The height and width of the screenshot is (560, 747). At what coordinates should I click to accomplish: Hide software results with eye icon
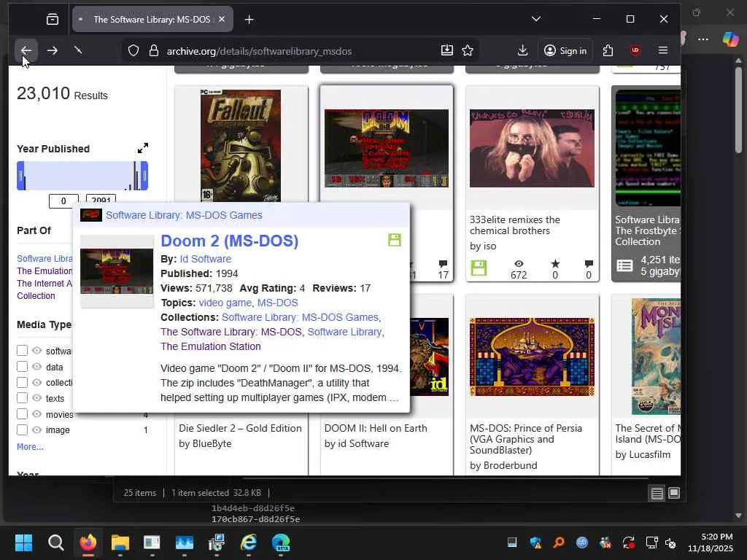pyautogui.click(x=36, y=351)
